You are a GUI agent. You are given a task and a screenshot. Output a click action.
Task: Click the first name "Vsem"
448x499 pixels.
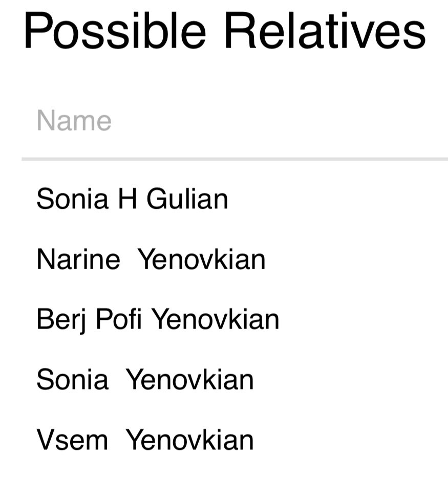pyautogui.click(x=72, y=440)
